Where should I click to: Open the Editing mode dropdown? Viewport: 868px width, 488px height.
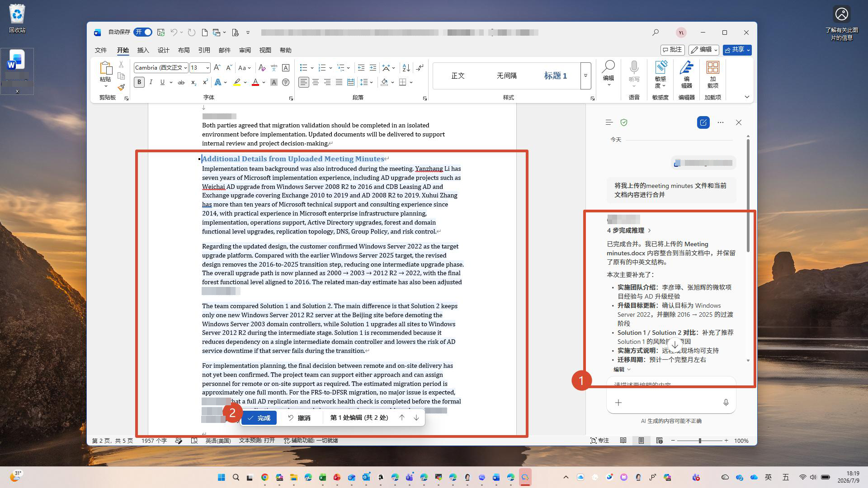(704, 50)
